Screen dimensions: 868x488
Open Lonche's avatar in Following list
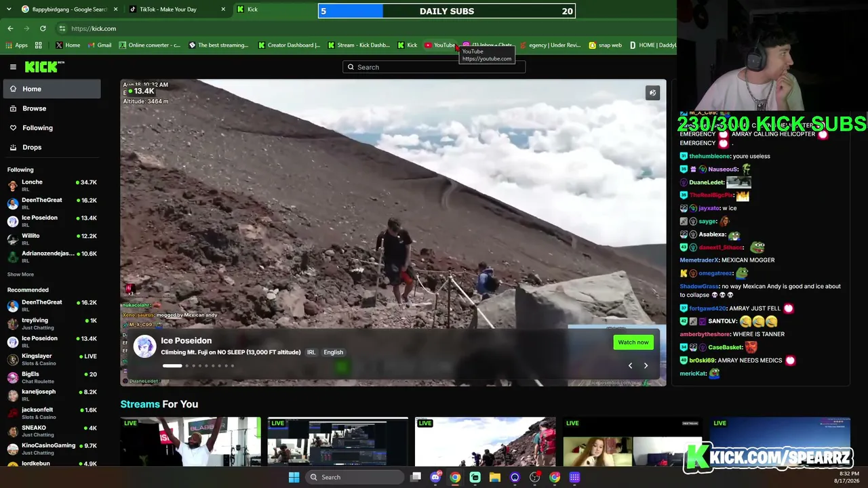point(12,186)
